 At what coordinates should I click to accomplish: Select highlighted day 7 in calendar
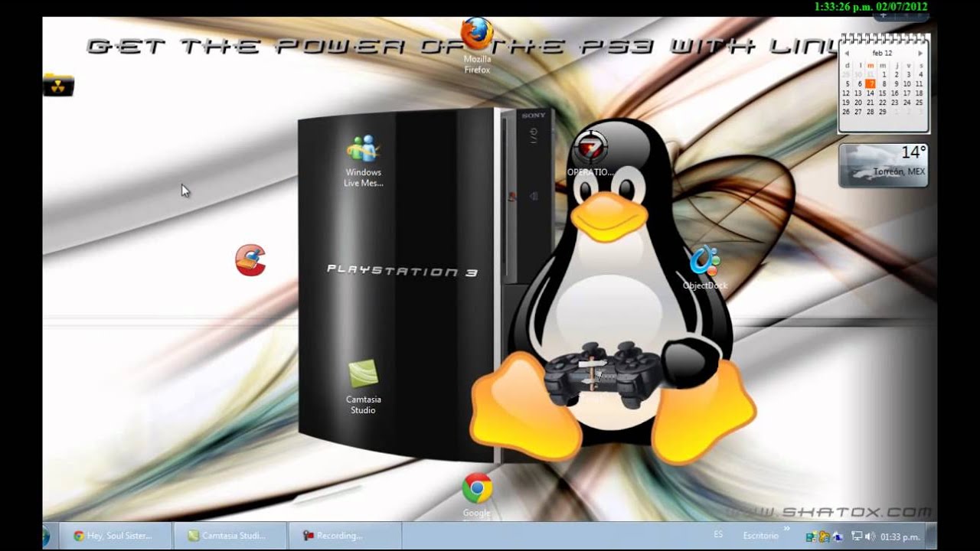point(870,84)
